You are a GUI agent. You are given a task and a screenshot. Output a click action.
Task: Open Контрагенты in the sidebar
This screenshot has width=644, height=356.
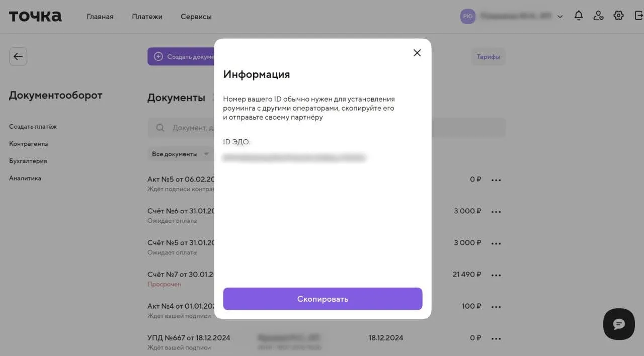click(x=29, y=144)
